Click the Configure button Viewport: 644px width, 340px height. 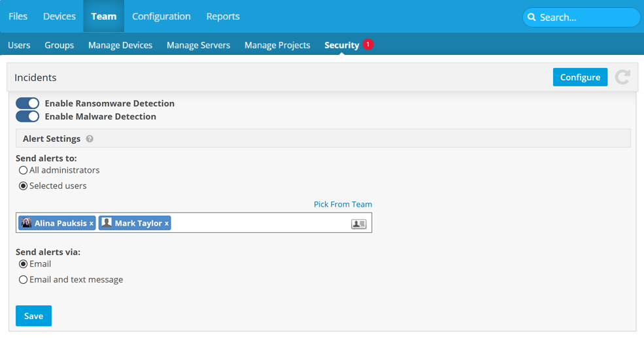[x=580, y=77]
